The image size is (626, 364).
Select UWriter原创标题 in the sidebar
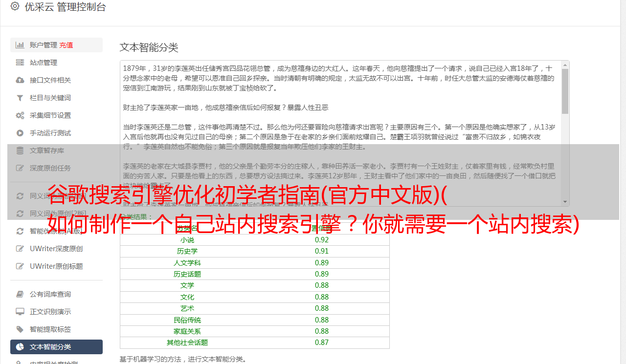[56, 266]
